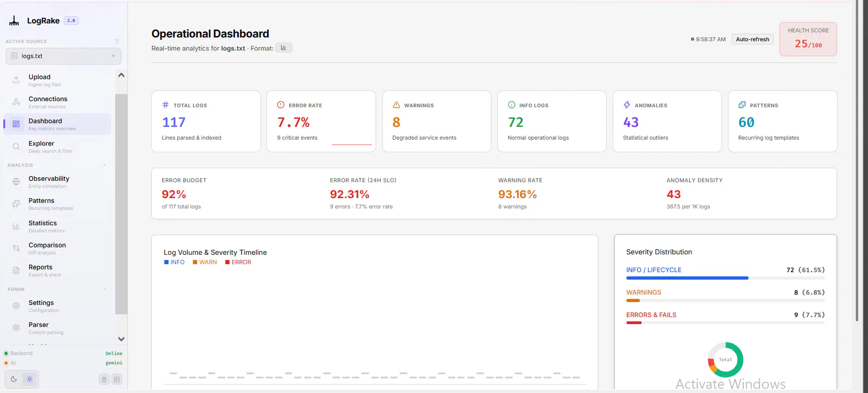Click the Parser gear icon in sidebar

(x=16, y=328)
